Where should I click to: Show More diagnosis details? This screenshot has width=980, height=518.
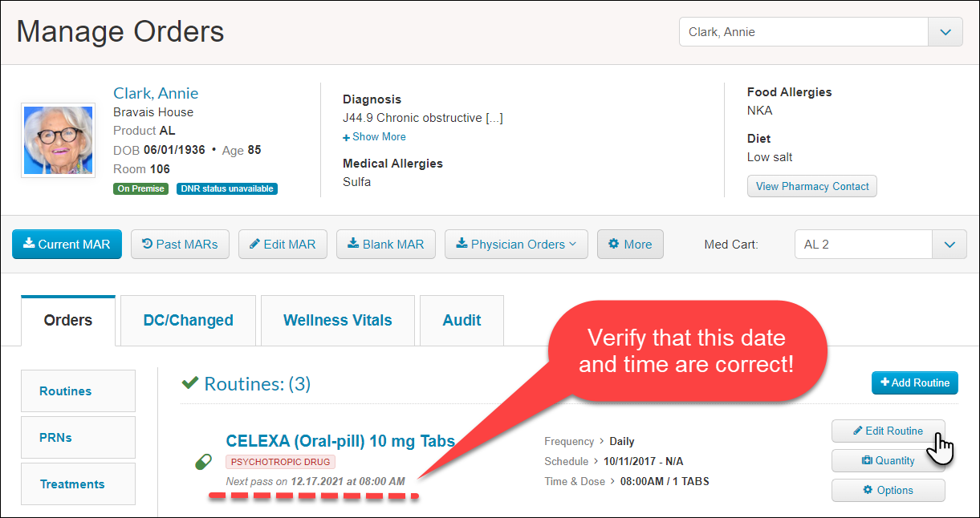point(375,136)
